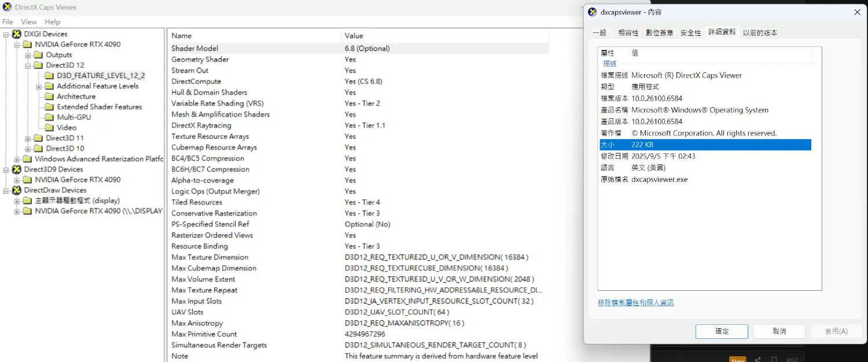The image size is (868, 362).
Task: Click the 確定 button
Action: click(722, 331)
